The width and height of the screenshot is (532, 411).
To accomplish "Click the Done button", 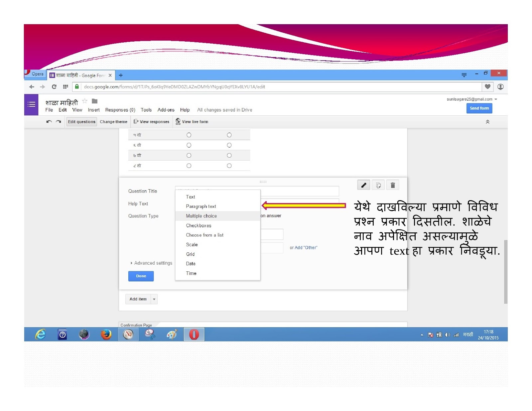I will 141,276.
